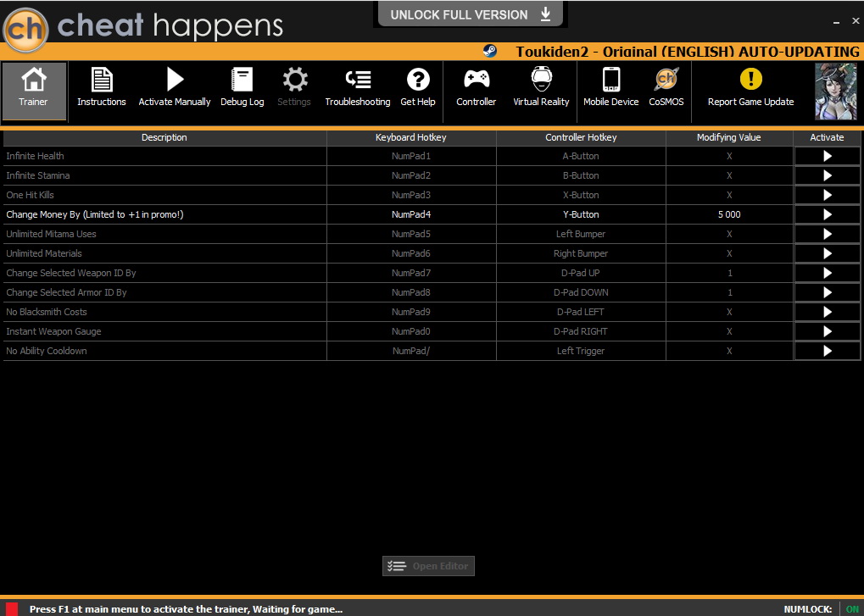Activate the Change Selected Armor ID cheat
Image resolution: width=864 pixels, height=616 pixels.
point(827,293)
